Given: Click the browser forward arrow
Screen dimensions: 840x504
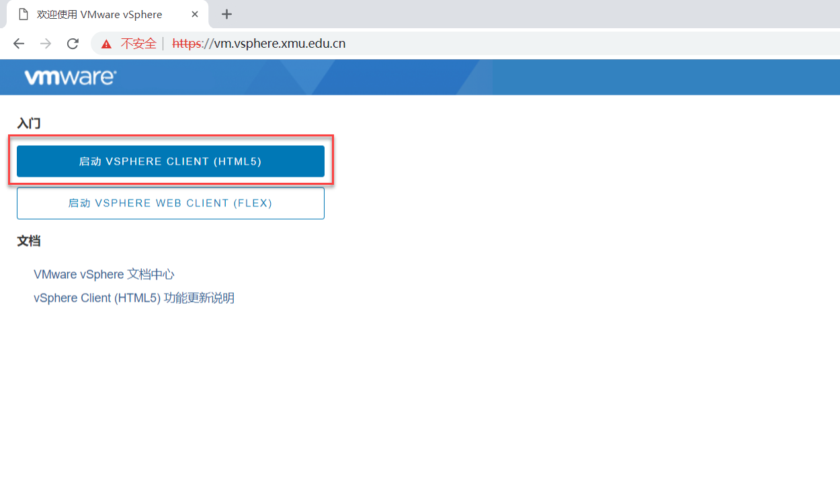Looking at the screenshot, I should coord(46,44).
